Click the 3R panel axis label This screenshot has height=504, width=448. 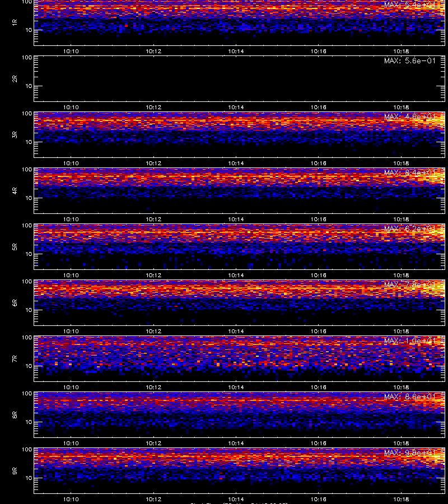point(15,134)
